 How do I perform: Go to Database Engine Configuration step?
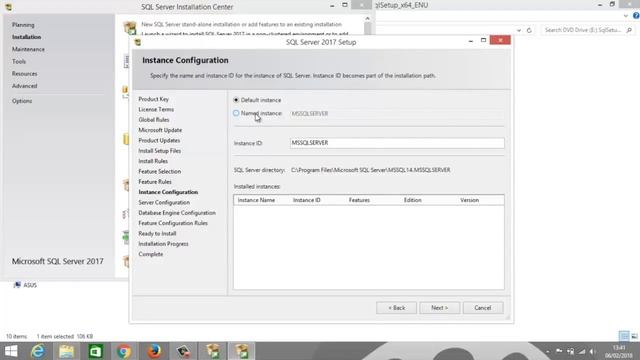click(177, 213)
